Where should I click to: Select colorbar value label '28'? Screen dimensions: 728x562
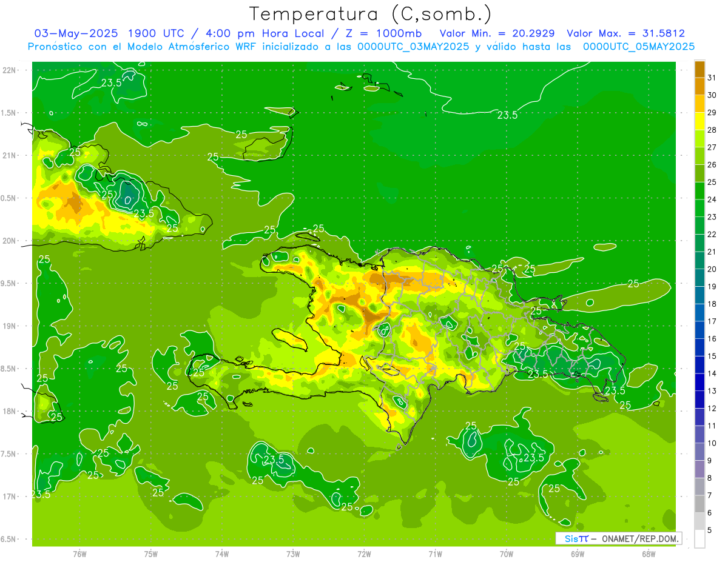pyautogui.click(x=712, y=130)
